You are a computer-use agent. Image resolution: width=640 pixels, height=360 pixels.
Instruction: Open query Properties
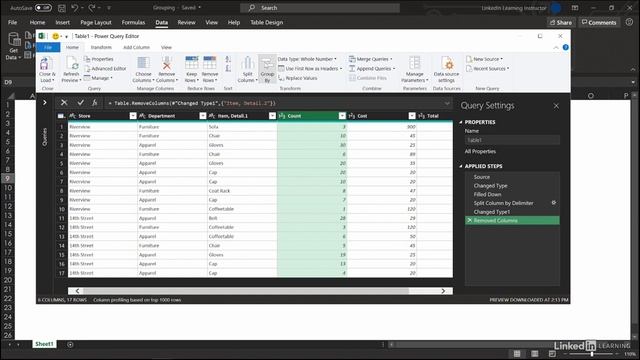(99, 59)
